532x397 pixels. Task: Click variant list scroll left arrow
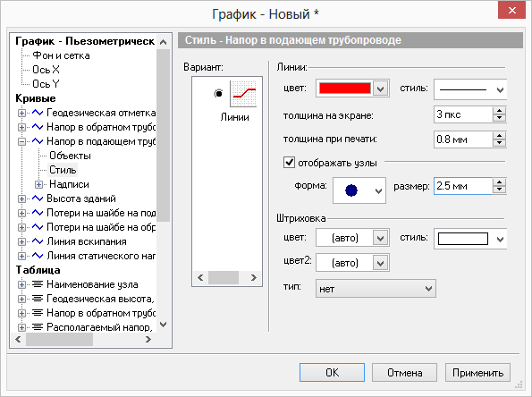coord(200,277)
